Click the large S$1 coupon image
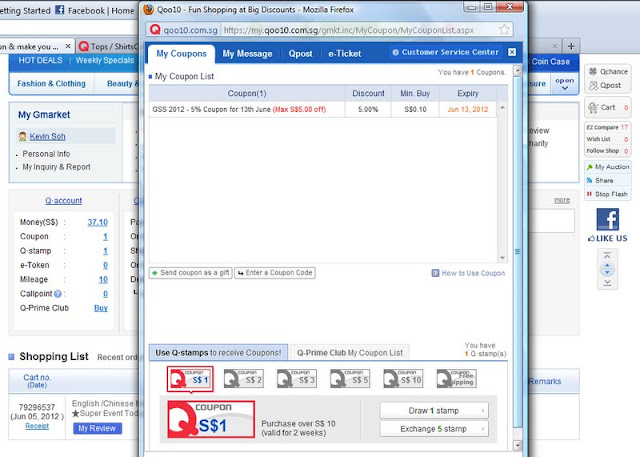This screenshot has height=457, width=640. point(211,419)
